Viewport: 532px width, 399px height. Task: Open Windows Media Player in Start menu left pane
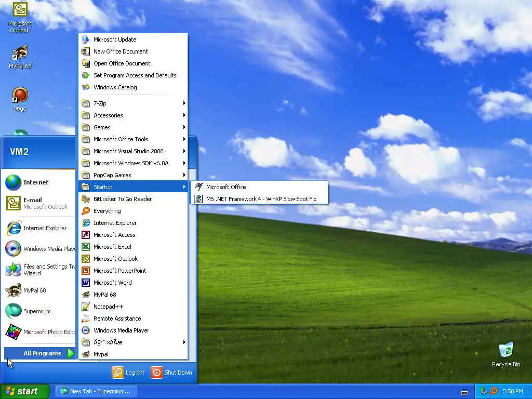pos(39,249)
